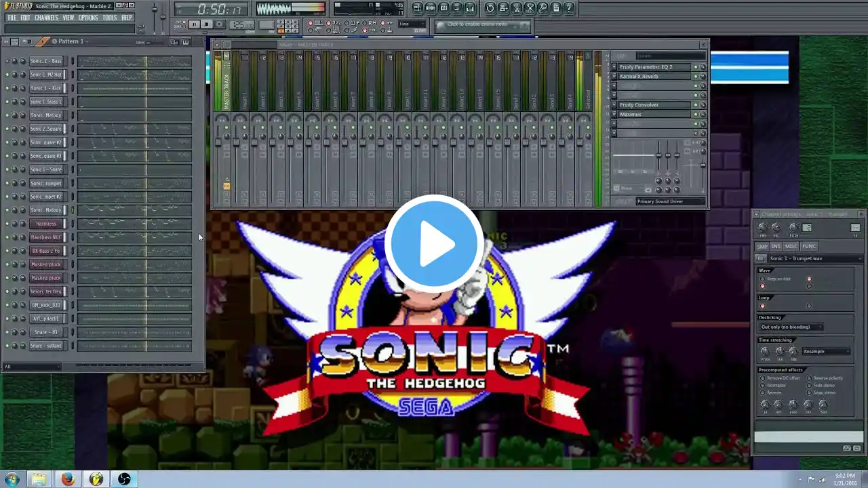Click the large blue play button overlay

coord(434,243)
